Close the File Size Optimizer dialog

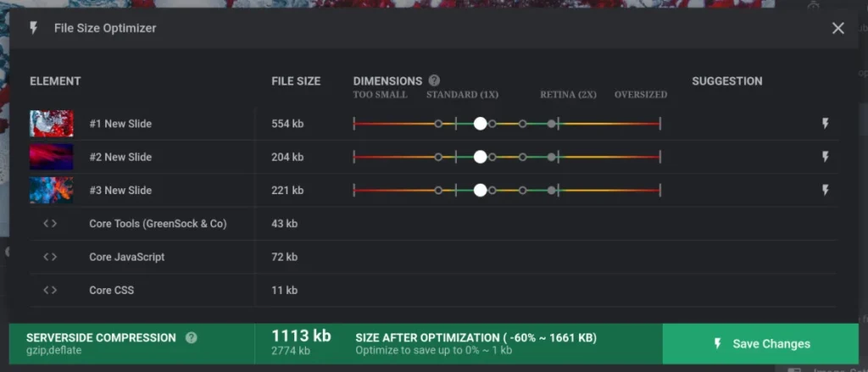838,28
